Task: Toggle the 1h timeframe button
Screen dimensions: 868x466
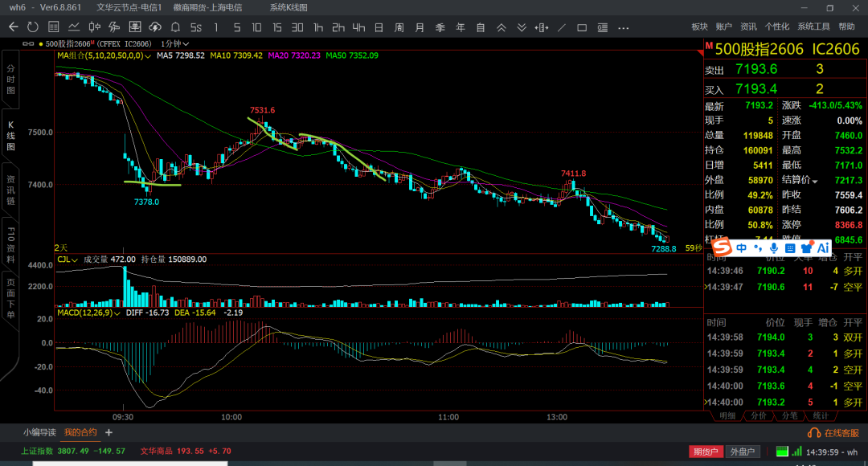Action: click(318, 27)
